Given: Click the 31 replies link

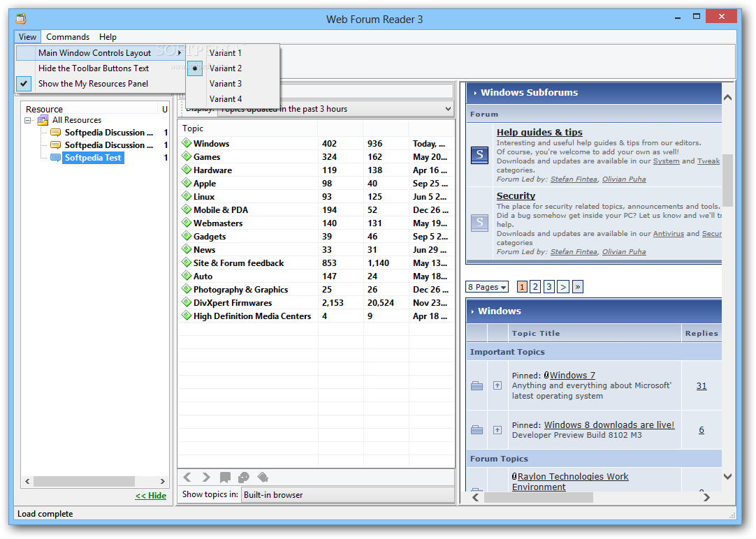Looking at the screenshot, I should 702,386.
